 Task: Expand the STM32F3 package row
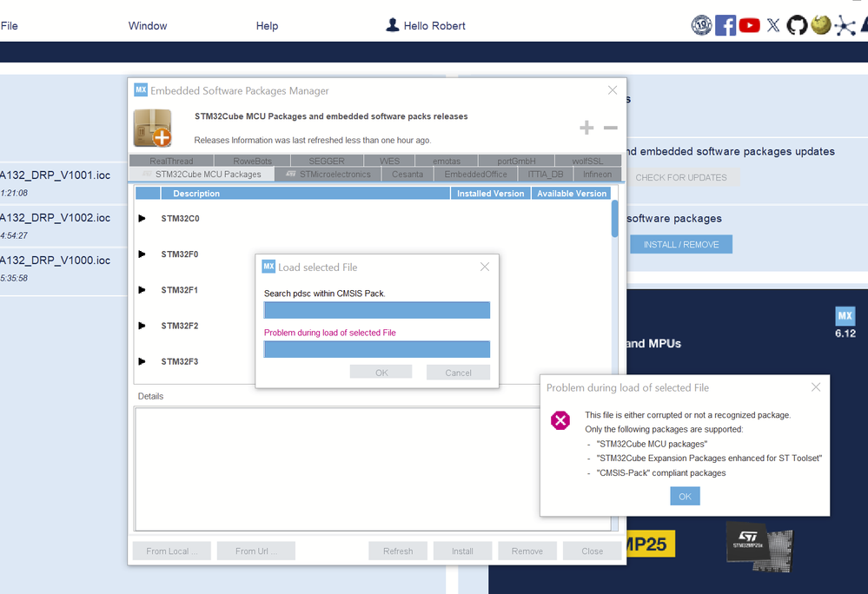coord(142,362)
